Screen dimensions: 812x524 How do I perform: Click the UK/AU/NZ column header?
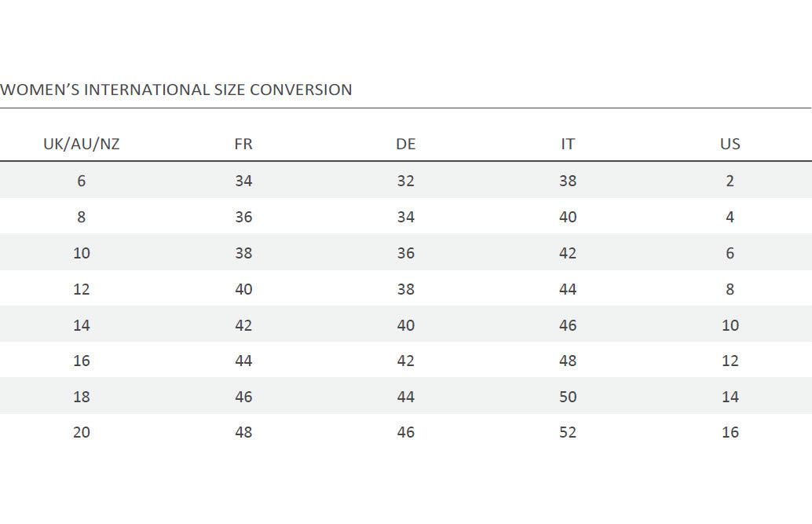pos(82,145)
